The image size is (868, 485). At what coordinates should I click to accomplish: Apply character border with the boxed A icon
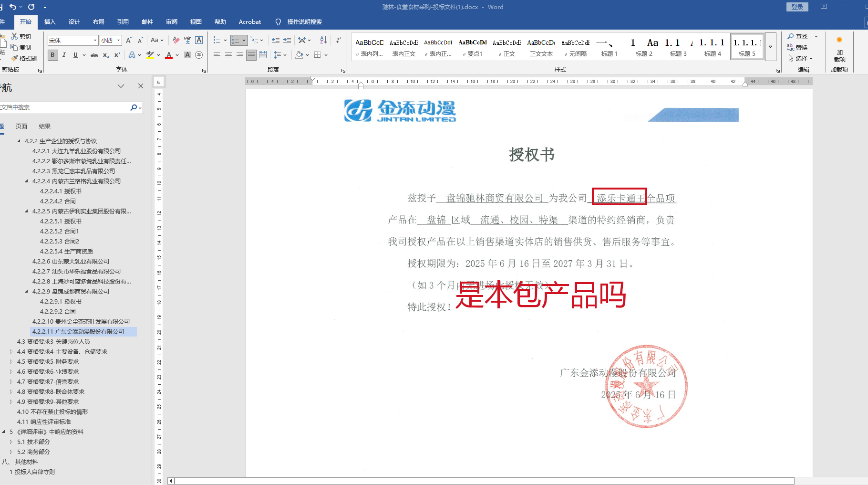(x=199, y=40)
